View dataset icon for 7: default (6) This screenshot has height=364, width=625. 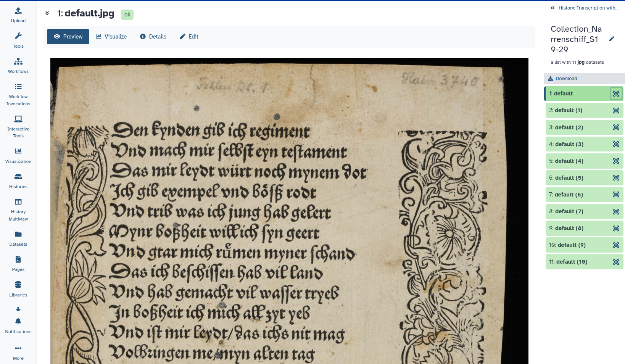pos(616,195)
